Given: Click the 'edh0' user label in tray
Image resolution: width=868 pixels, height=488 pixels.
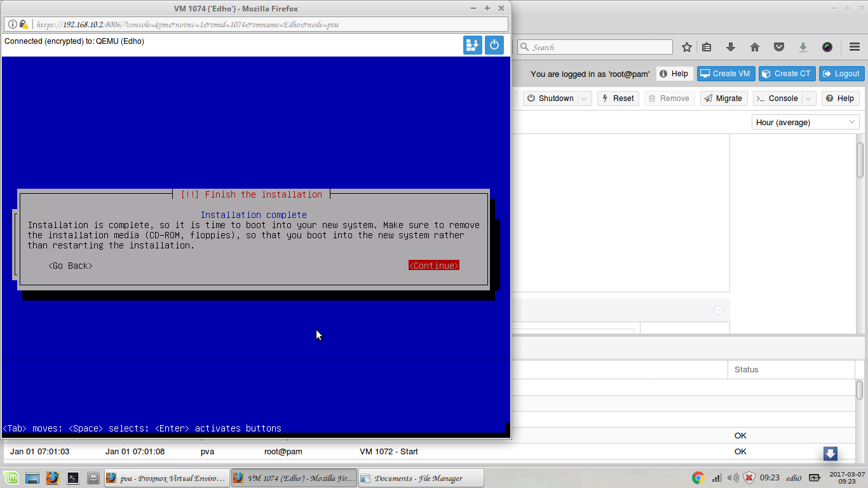Looking at the screenshot, I should coord(794,478).
